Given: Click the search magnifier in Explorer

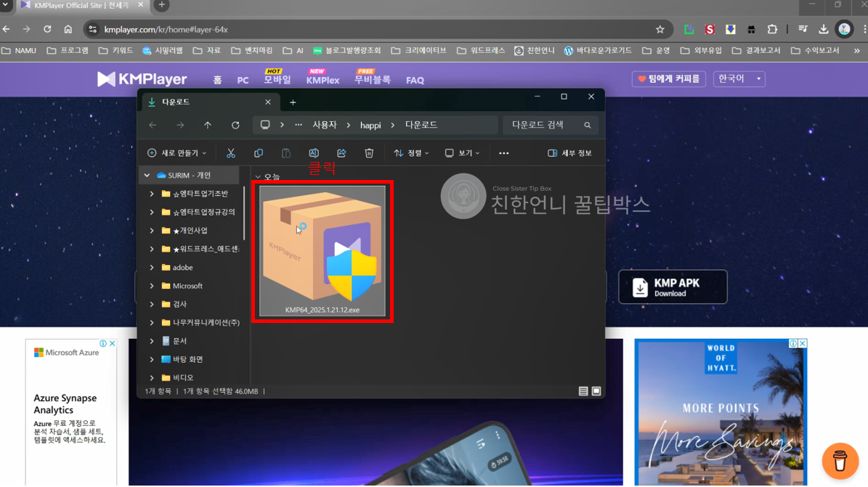Looking at the screenshot, I should click(x=588, y=125).
